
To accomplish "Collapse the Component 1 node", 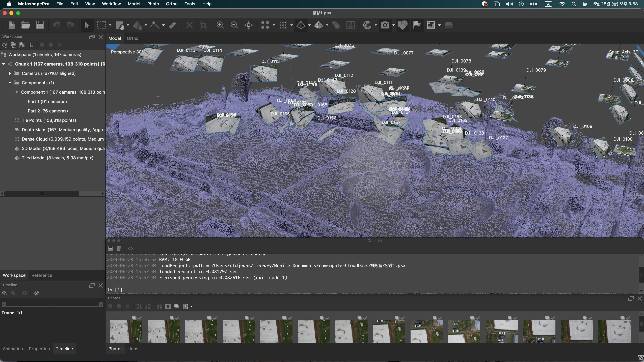I will tap(17, 92).
